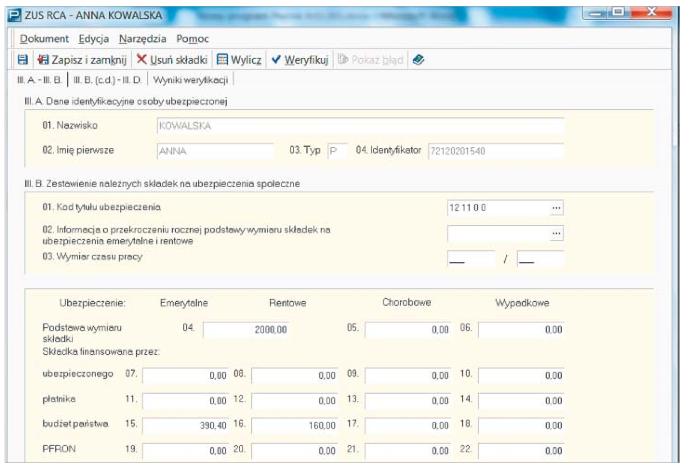Select the III. A. - III. B. tab
691x476 pixels.
coord(40,80)
